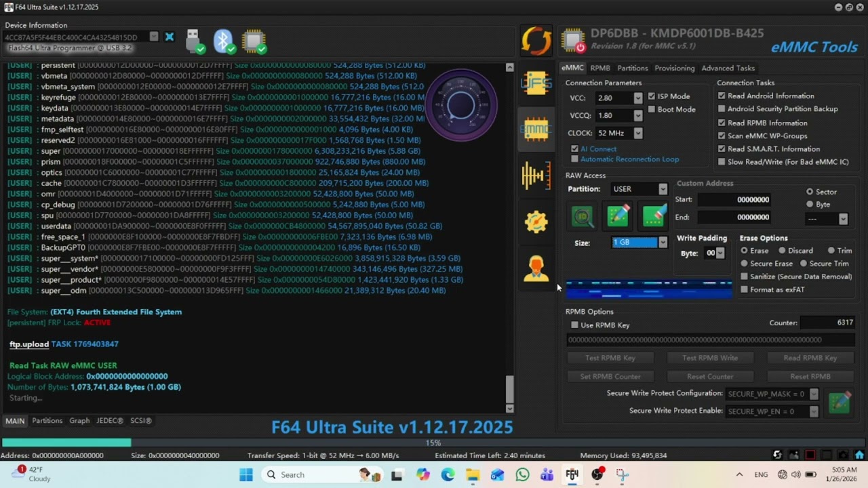Image resolution: width=868 pixels, height=488 pixels.
Task: Open the JEDEC tab in the log panel
Action: (110, 421)
